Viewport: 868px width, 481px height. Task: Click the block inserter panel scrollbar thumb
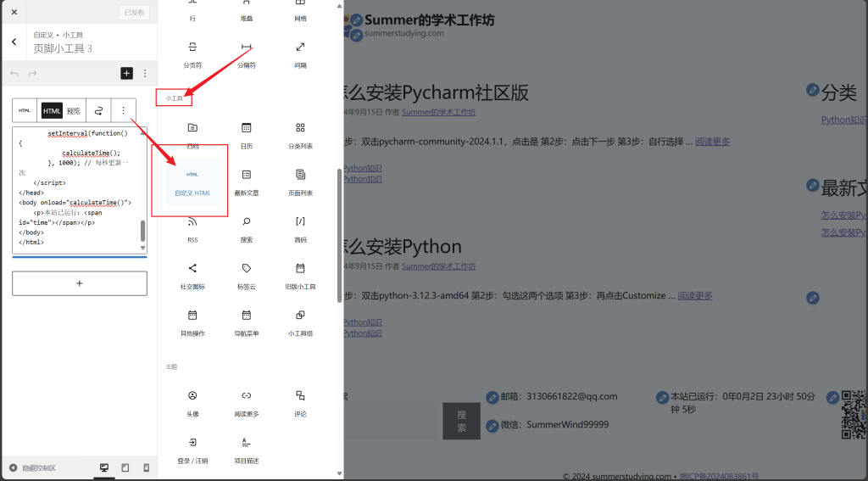339,236
